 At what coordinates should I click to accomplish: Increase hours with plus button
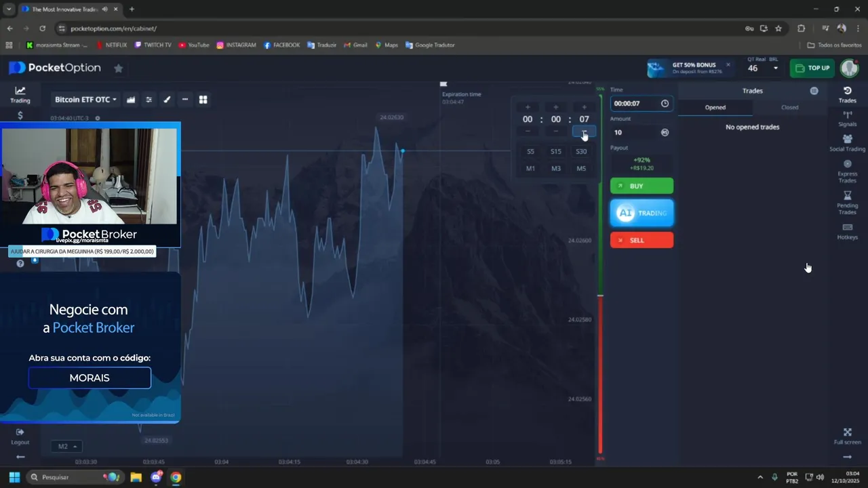[528, 107]
